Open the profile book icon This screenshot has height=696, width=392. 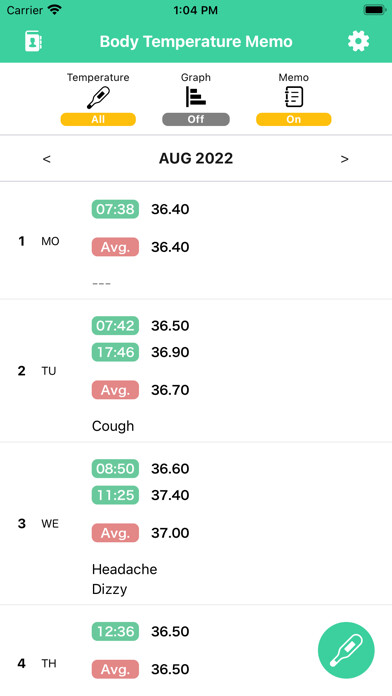point(33,41)
